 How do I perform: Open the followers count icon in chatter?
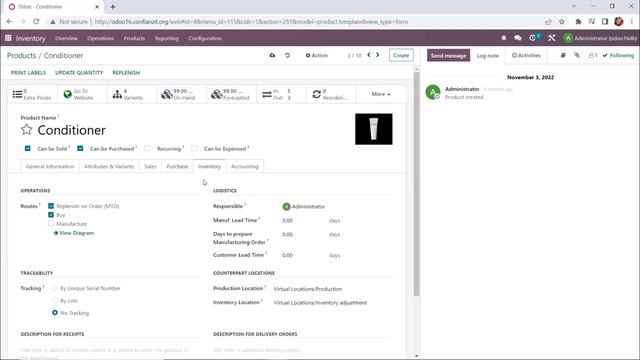(x=593, y=55)
